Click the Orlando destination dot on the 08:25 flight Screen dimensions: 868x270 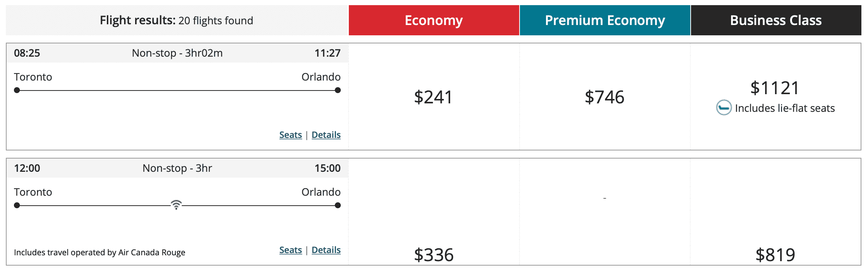[x=338, y=90]
